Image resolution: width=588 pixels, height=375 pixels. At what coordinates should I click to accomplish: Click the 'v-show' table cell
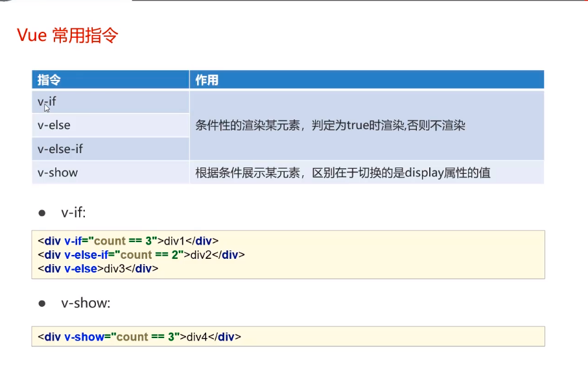click(x=111, y=173)
